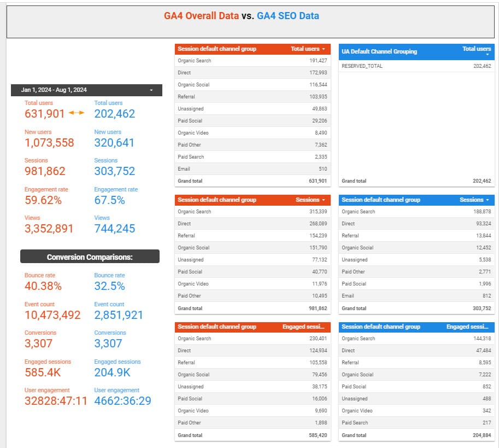Click the Organic Video sessions cell 11,976
The image size is (499, 448).
[x=320, y=284]
